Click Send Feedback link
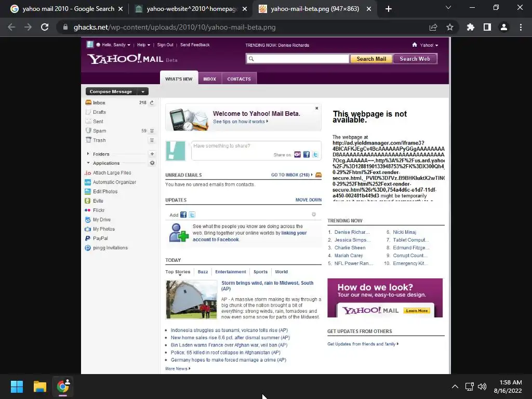The height and width of the screenshot is (399, 532). tap(195, 45)
